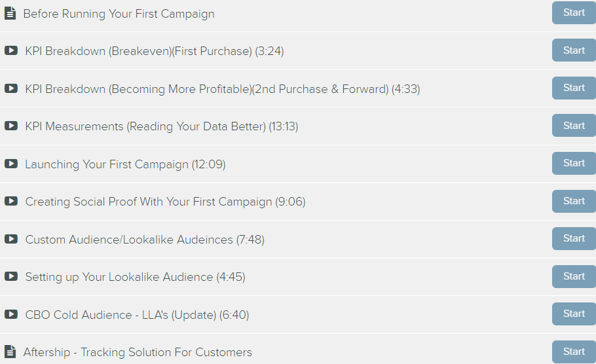
Task: Click video icon for Custom Audience/Lookalike Audeinces
Action: (11, 239)
